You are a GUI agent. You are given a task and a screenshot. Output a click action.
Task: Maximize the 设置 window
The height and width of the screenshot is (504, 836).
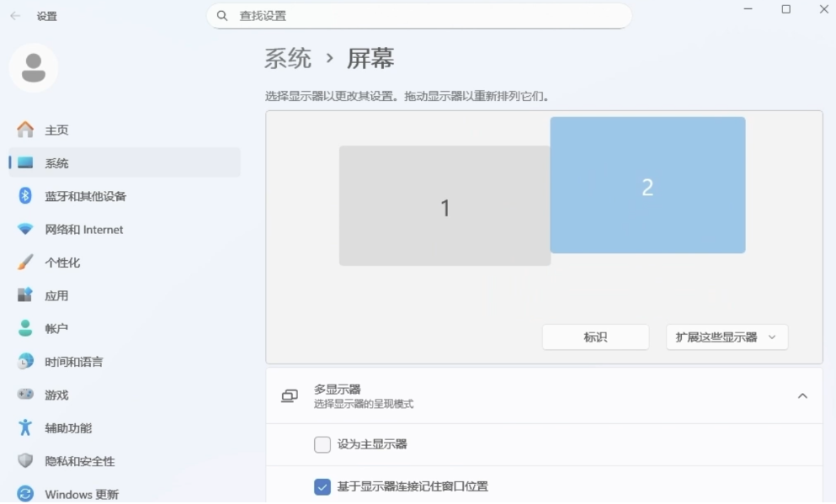tap(785, 9)
